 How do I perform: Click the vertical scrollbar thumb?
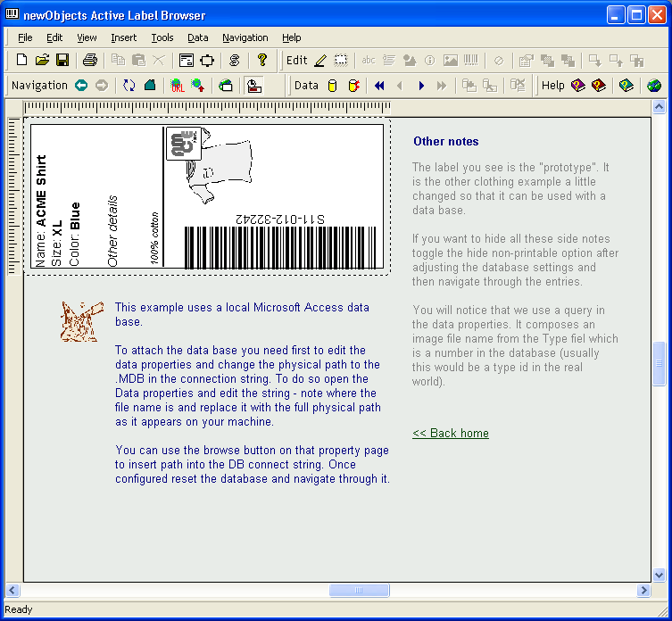[x=659, y=364]
